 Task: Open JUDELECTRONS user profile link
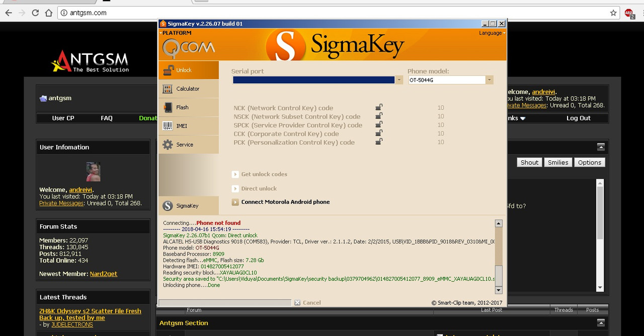[x=72, y=324]
